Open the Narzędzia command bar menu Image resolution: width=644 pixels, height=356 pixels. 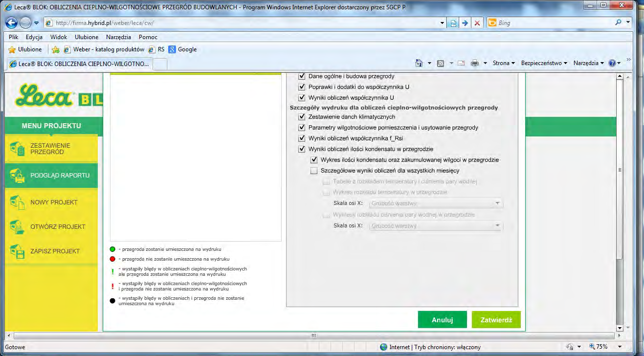[x=589, y=63]
